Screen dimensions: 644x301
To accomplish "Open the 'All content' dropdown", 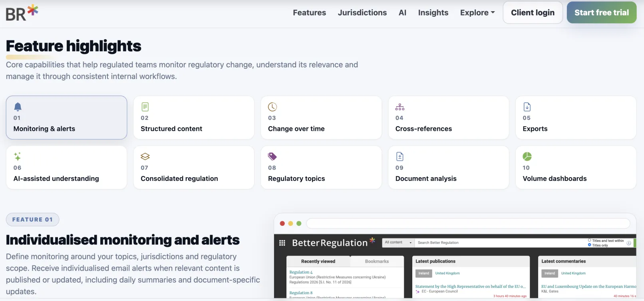I will 398,242.
